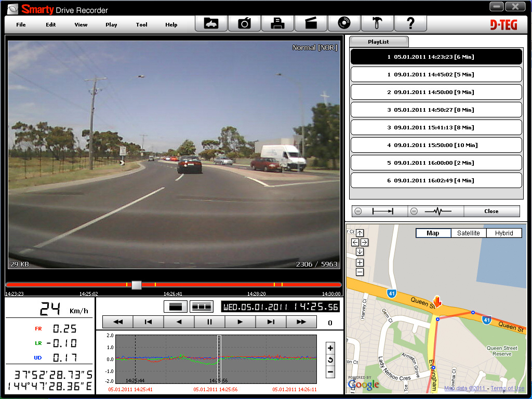Click the 24 Km/h speed readout
This screenshot has height=399, width=532.
tap(64, 309)
